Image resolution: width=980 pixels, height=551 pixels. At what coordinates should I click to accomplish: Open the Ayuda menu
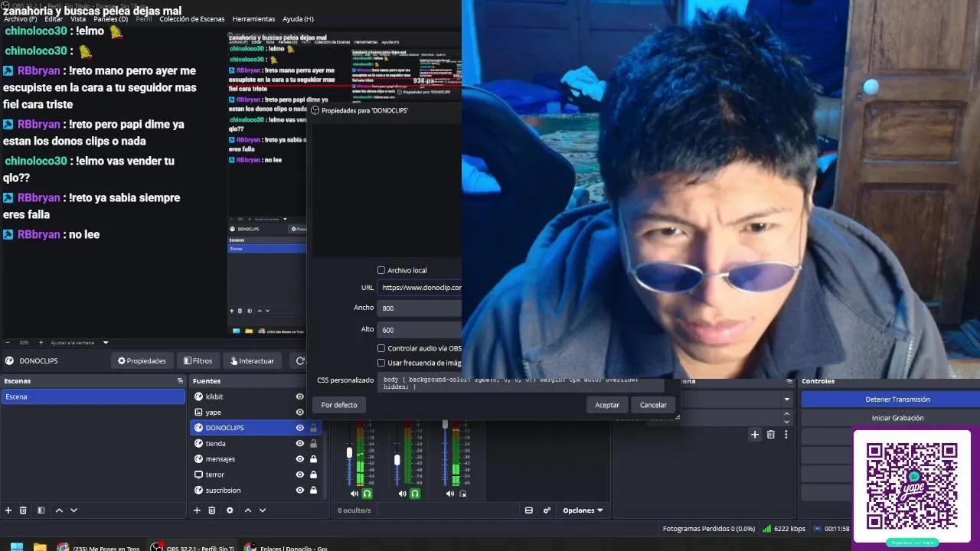(x=298, y=19)
